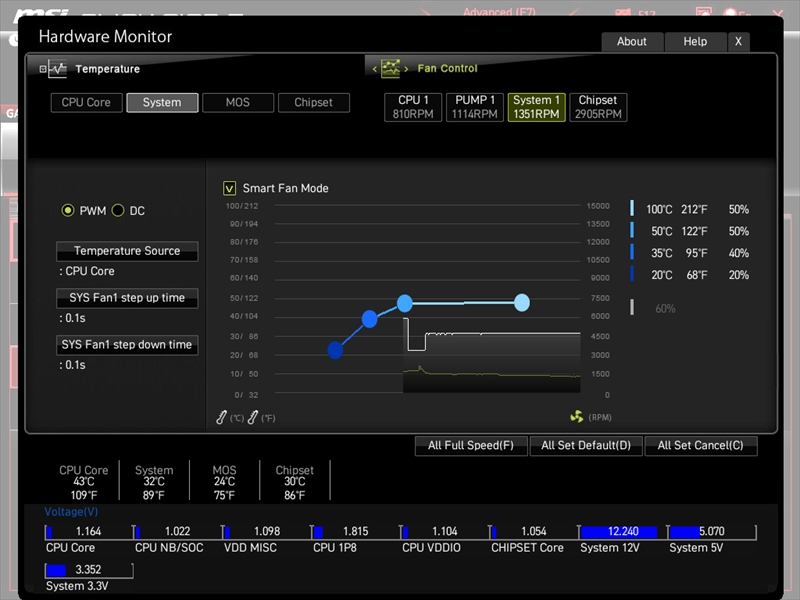The width and height of the screenshot is (800, 600).
Task: Expand the Temperature section plus box
Action: [x=43, y=69]
